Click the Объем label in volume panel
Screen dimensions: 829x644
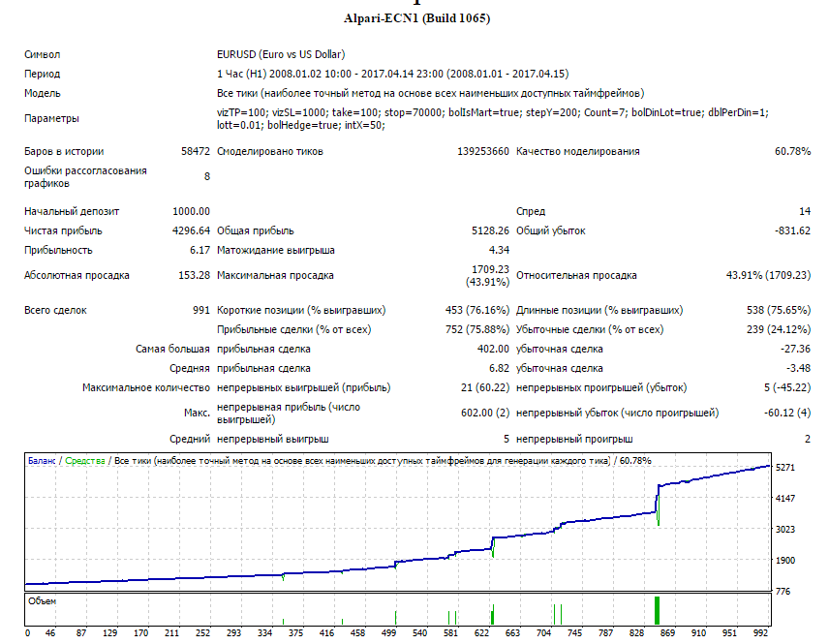coord(43,601)
